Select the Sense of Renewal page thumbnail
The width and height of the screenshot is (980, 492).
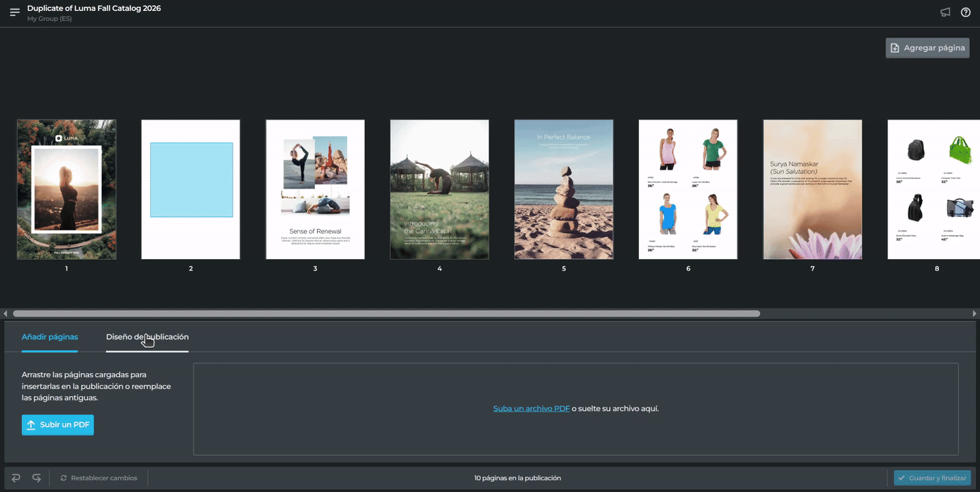(315, 189)
